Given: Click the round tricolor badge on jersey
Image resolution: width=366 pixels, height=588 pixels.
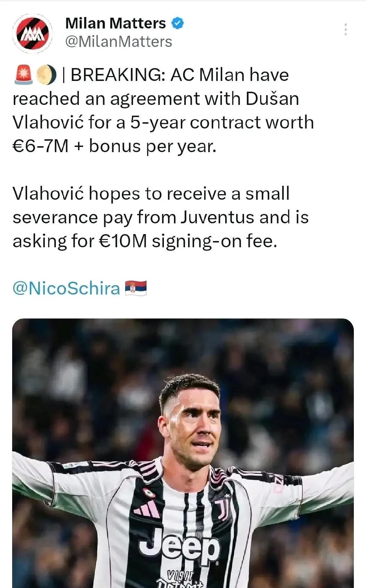Looking at the screenshot, I should (149, 492).
